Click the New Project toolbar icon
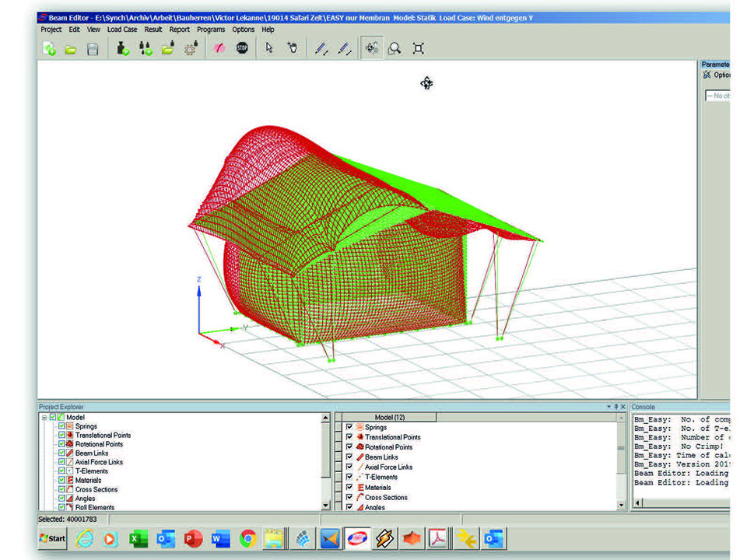The image size is (747, 560). click(50, 49)
